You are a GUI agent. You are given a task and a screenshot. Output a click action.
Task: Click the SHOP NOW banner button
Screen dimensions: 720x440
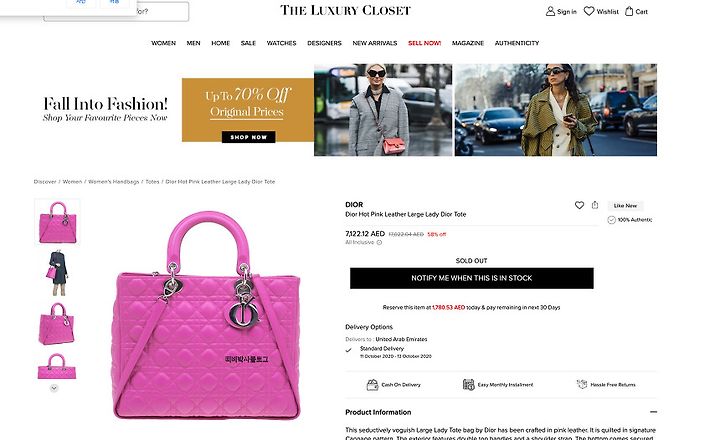tap(248, 137)
